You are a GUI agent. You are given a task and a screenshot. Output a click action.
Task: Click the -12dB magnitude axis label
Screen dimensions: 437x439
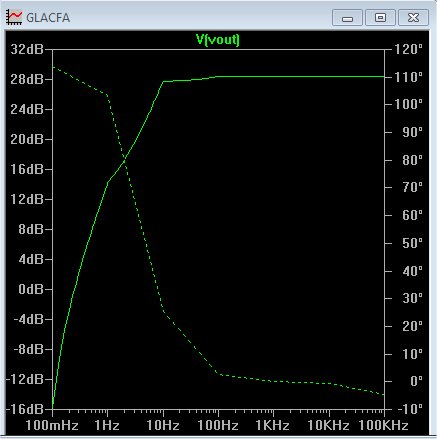point(25,379)
